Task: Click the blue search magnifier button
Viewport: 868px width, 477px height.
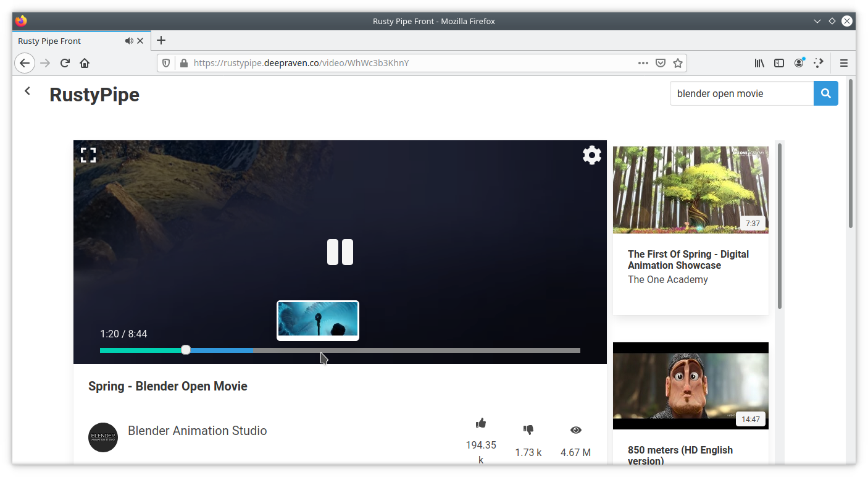Action: [x=826, y=93]
